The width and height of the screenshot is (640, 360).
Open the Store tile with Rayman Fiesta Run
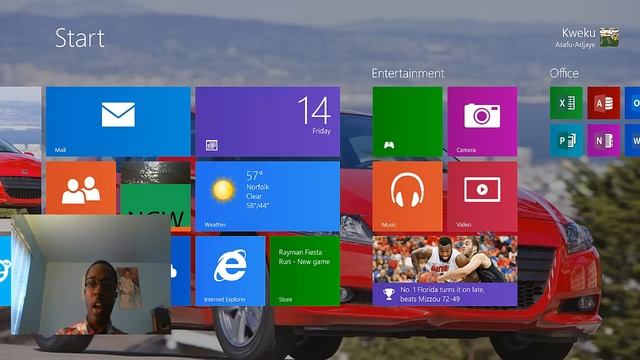click(x=305, y=271)
